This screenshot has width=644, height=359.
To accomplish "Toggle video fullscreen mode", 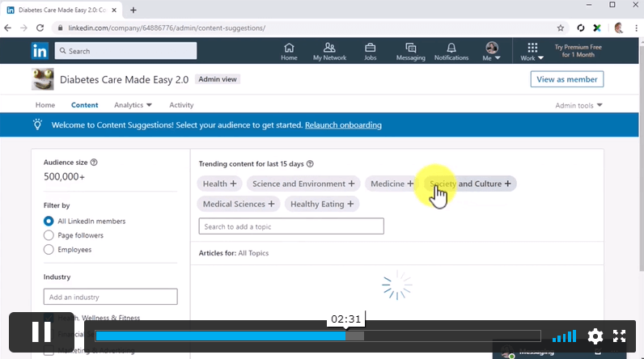I will tap(620, 336).
